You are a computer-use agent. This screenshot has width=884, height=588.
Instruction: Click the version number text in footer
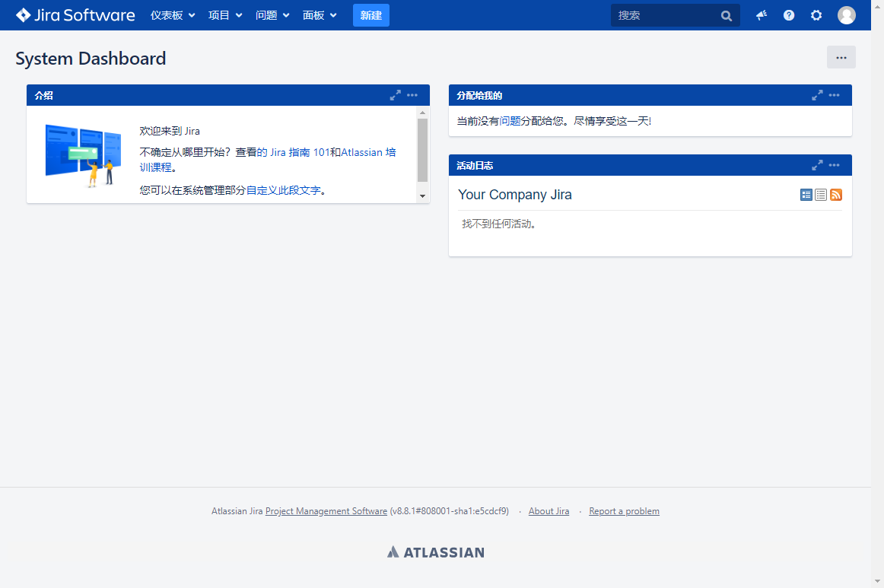pyautogui.click(x=450, y=511)
